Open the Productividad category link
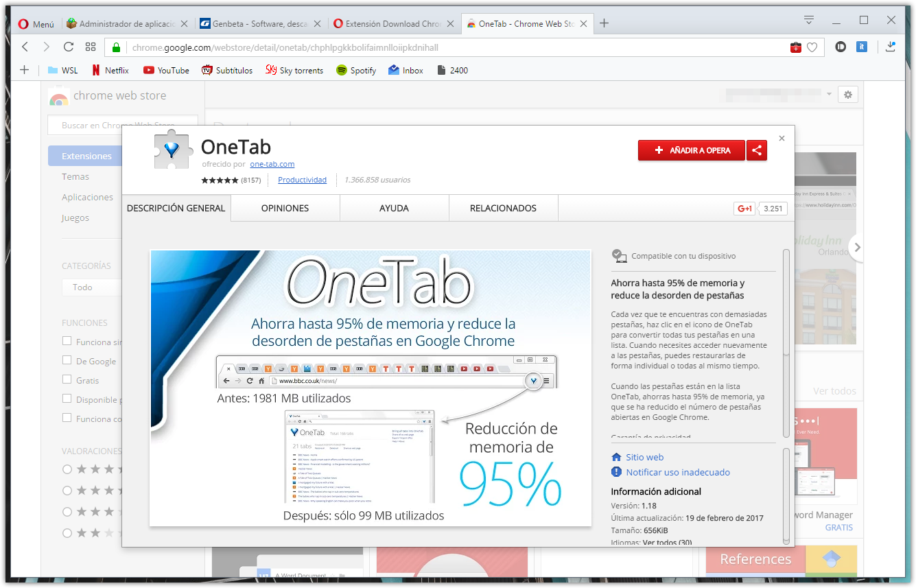The width and height of the screenshot is (916, 588). 302,180
